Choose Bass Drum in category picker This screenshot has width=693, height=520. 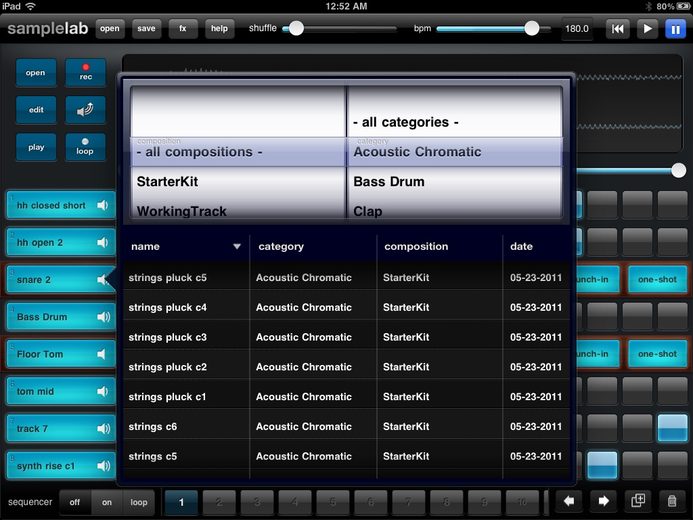click(x=455, y=182)
